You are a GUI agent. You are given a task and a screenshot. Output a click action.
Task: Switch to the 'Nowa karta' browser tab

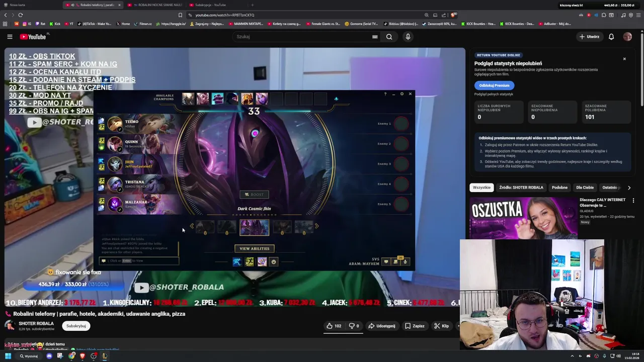(x=31, y=5)
